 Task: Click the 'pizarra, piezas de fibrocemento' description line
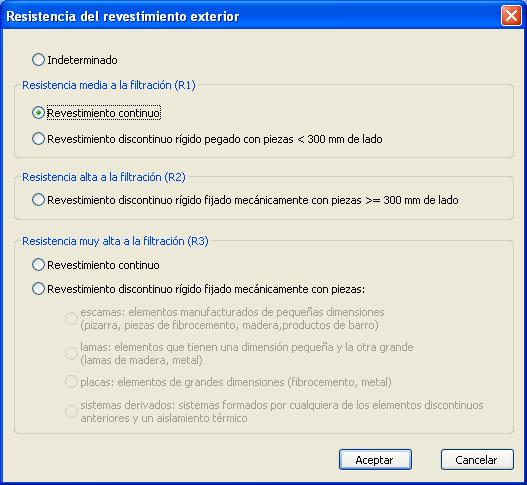point(229,325)
